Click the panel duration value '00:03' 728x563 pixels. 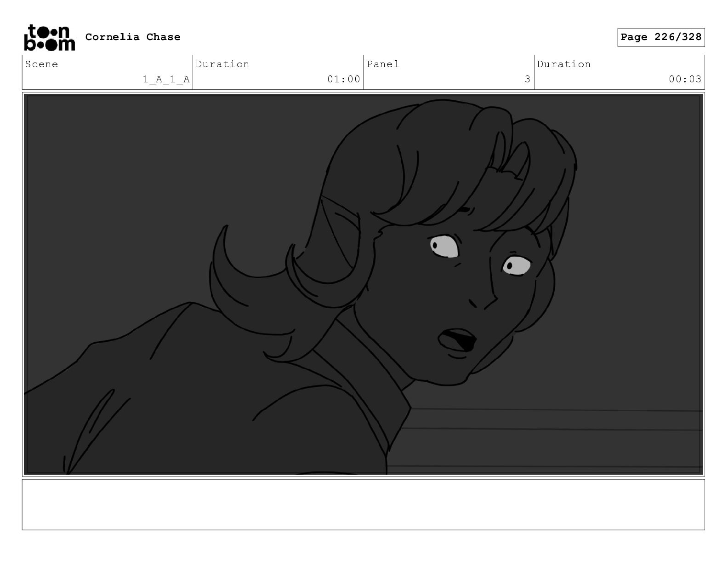pos(685,79)
